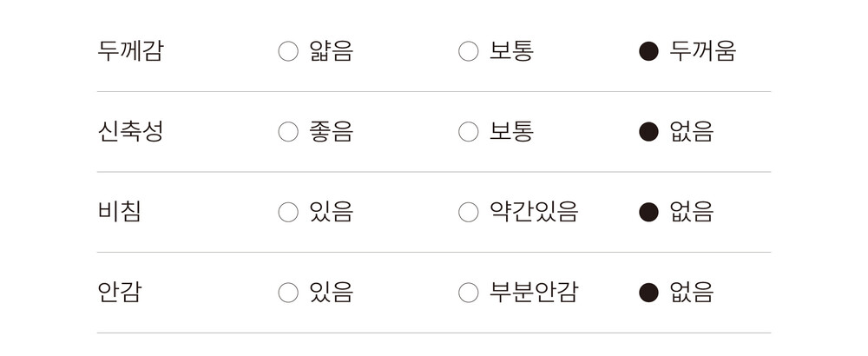Screen dimensions: 868x356
Task: Choose the 부분안감 radio circle
Action: click(469, 293)
